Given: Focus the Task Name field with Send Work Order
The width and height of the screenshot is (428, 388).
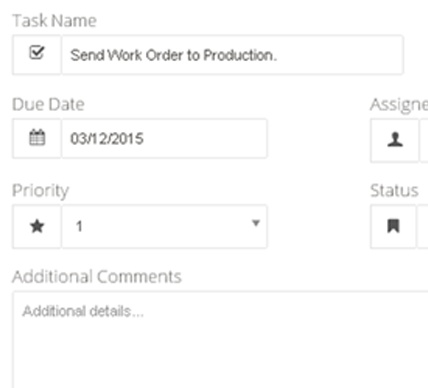Looking at the screenshot, I should [232, 55].
